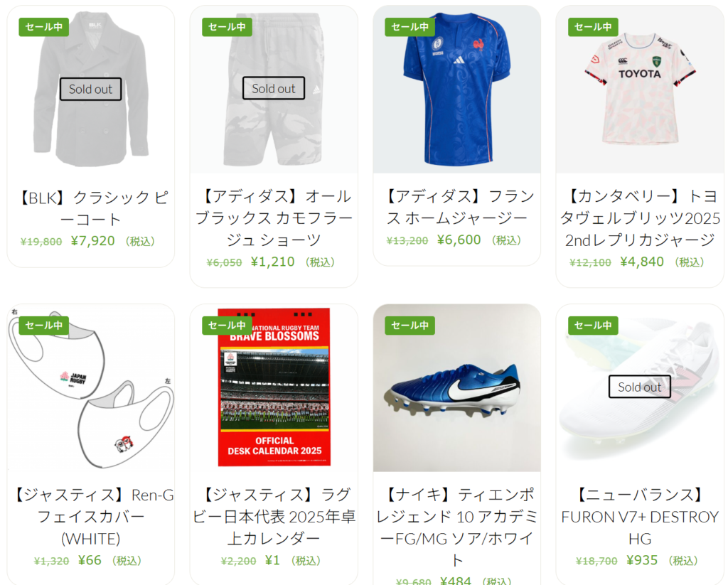Image resolution: width=728 pixels, height=585 pixels.
Task: Open the blue Nike Tiempo cleat image
Action: [457, 388]
